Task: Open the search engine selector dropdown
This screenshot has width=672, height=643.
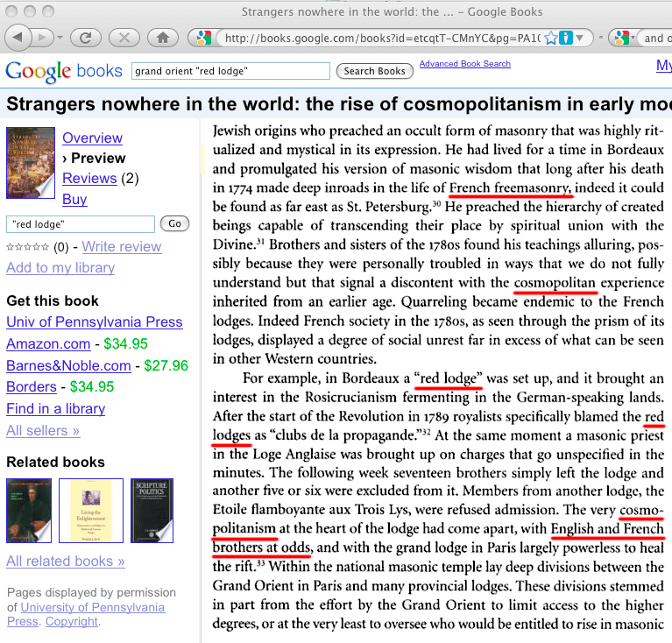Action: 624,38
